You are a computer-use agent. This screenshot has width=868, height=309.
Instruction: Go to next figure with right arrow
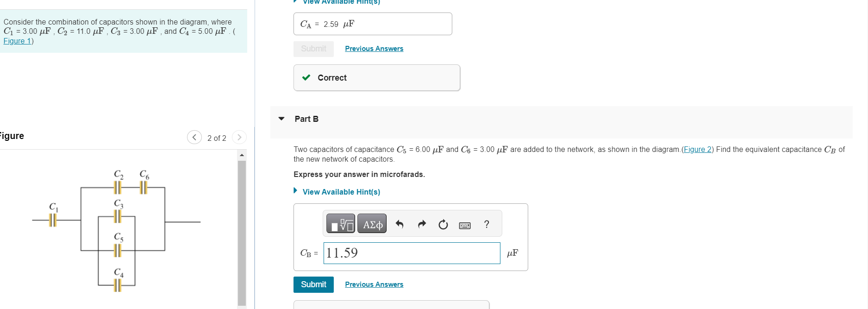[239, 137]
